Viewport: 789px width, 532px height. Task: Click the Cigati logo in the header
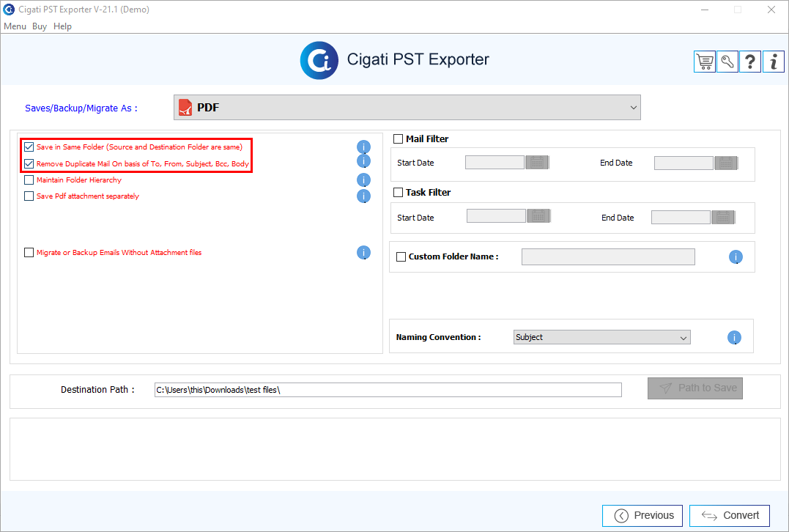coord(319,60)
